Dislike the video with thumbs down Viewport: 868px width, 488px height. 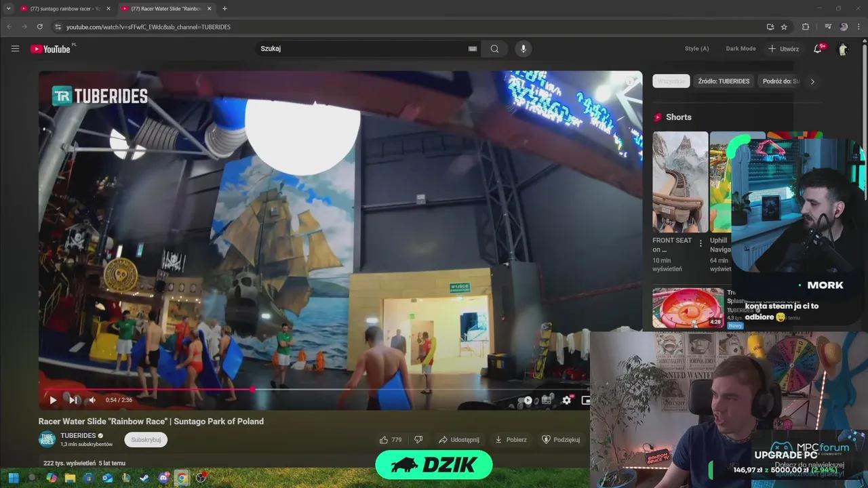tap(418, 440)
